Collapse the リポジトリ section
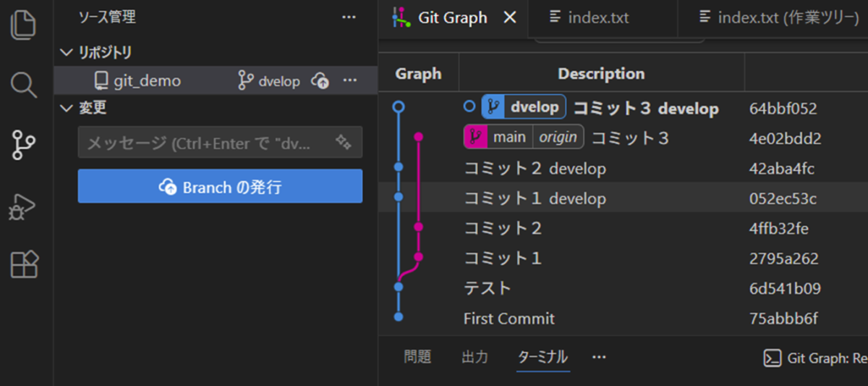 67,52
